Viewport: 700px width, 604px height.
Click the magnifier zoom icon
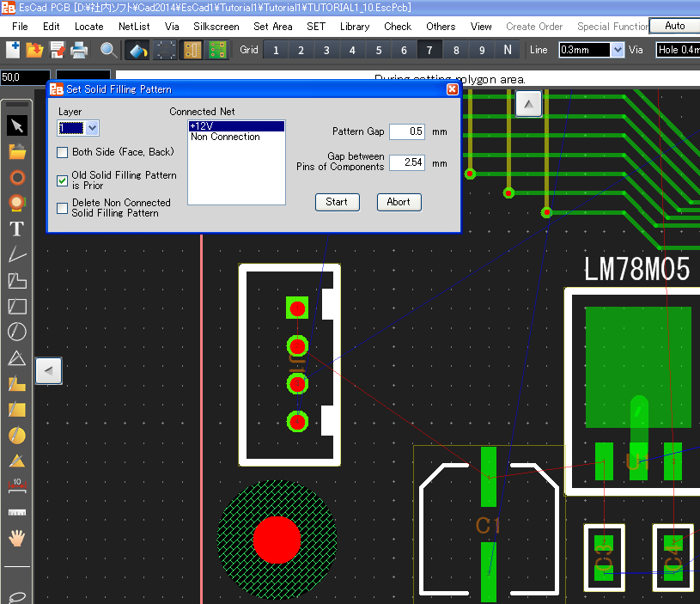pyautogui.click(x=108, y=50)
